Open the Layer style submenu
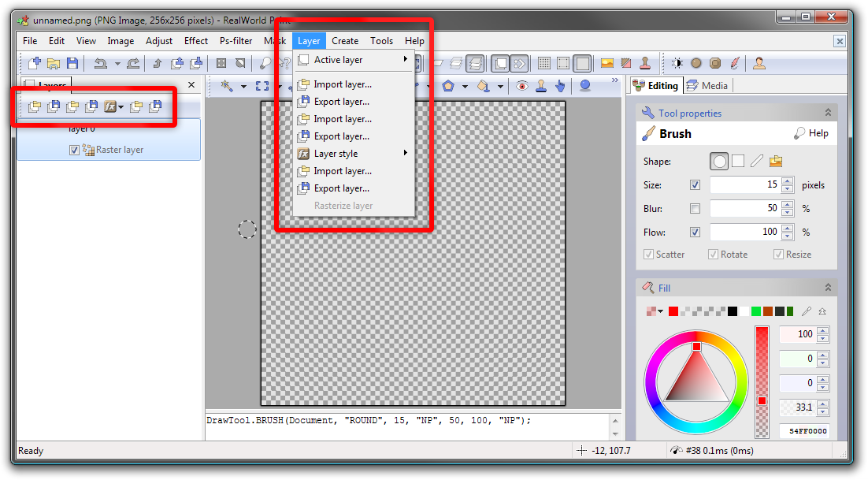This screenshot has width=868, height=480. [x=353, y=154]
